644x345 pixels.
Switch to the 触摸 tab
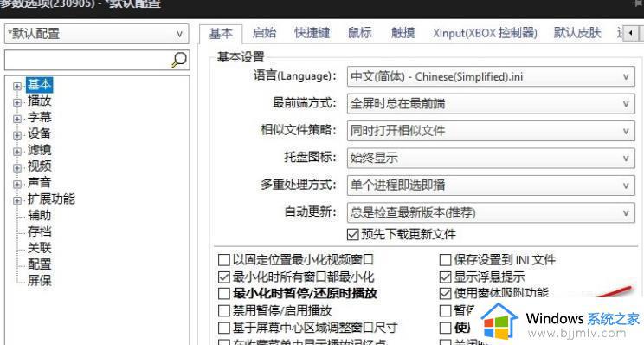click(403, 33)
